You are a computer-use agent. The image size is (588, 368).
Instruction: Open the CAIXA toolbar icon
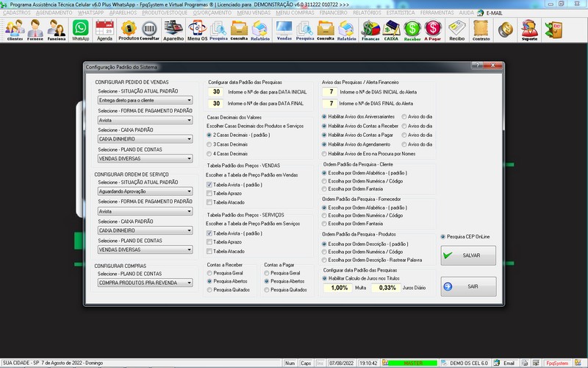point(391,30)
